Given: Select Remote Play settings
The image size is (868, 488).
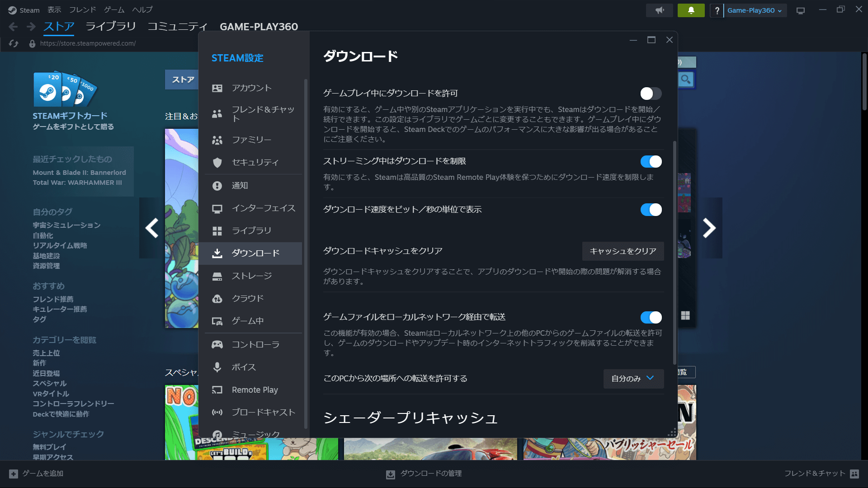Looking at the screenshot, I should click(x=255, y=389).
